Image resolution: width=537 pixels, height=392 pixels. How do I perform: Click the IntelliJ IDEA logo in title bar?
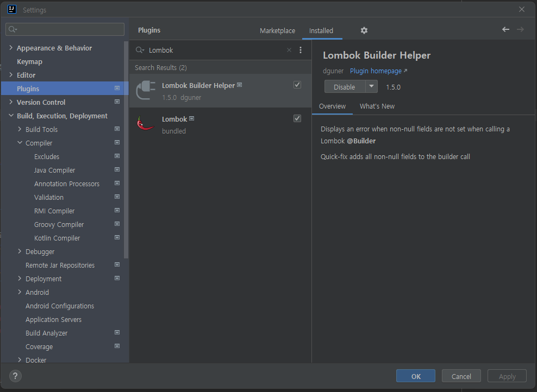tap(11, 9)
